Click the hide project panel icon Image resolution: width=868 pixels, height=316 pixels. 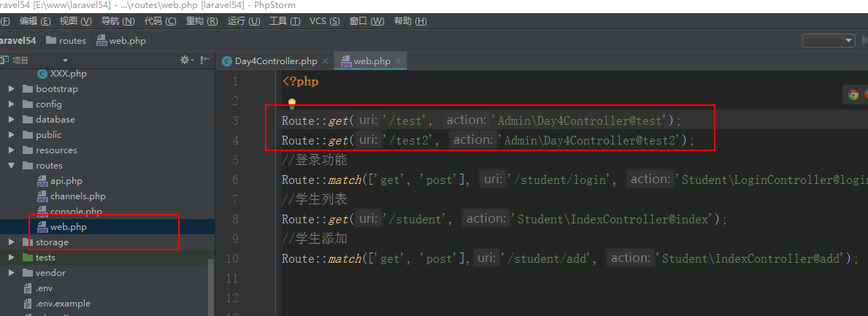point(204,60)
